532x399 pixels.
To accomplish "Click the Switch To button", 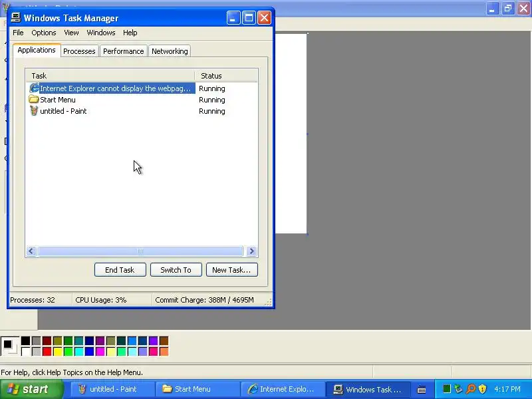I will (x=176, y=270).
